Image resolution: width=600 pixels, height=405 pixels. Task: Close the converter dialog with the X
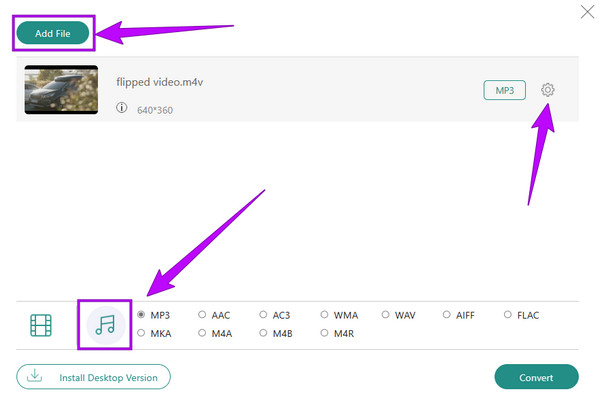pos(587,12)
